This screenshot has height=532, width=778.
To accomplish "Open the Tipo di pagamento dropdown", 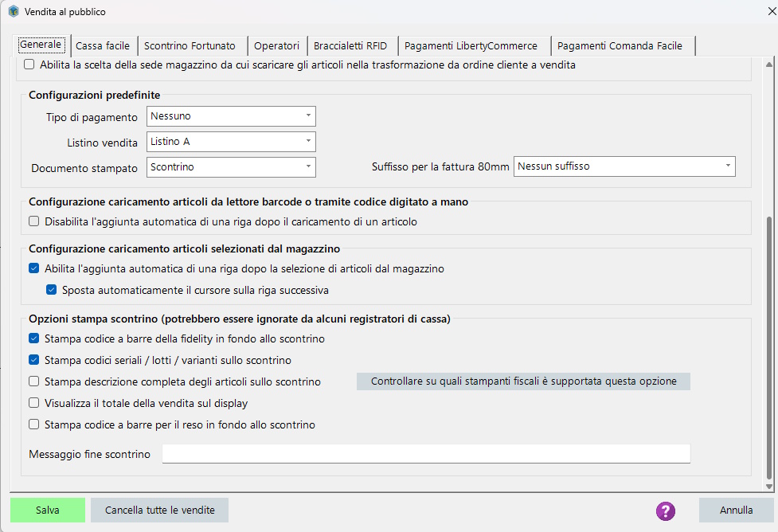I will 231,116.
